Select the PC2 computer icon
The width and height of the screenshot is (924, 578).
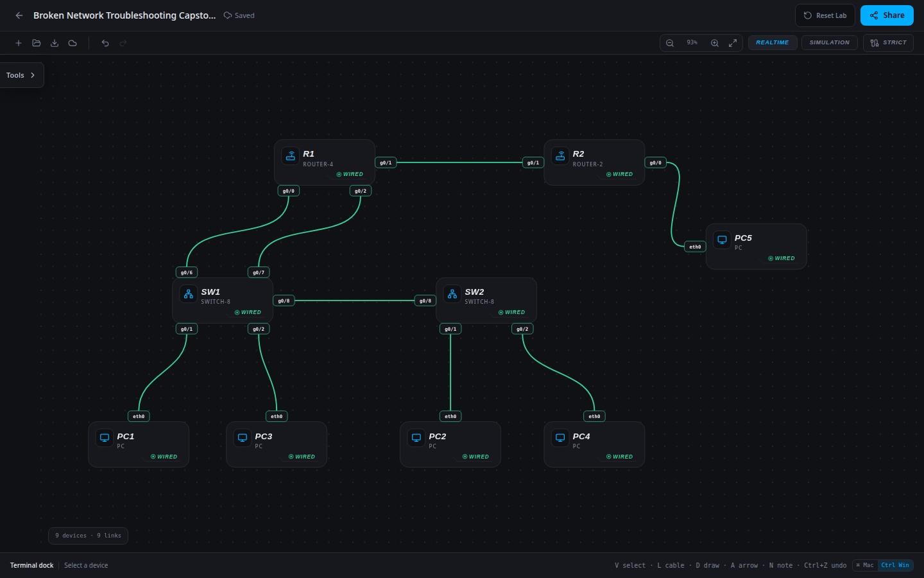(x=416, y=438)
